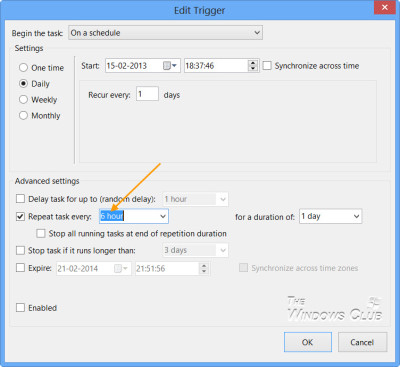Click OK to save the trigger
The height and width of the screenshot is (367, 400).
pyautogui.click(x=308, y=342)
